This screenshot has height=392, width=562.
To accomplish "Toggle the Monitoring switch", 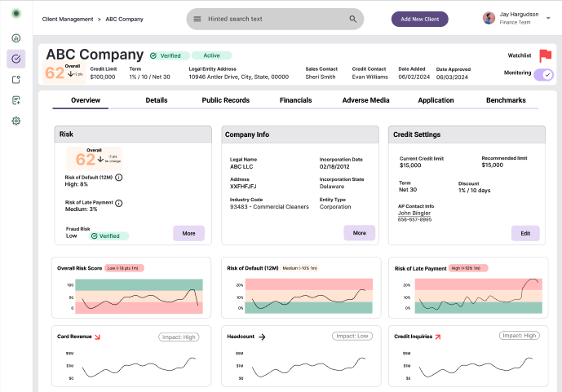I will click(x=543, y=74).
